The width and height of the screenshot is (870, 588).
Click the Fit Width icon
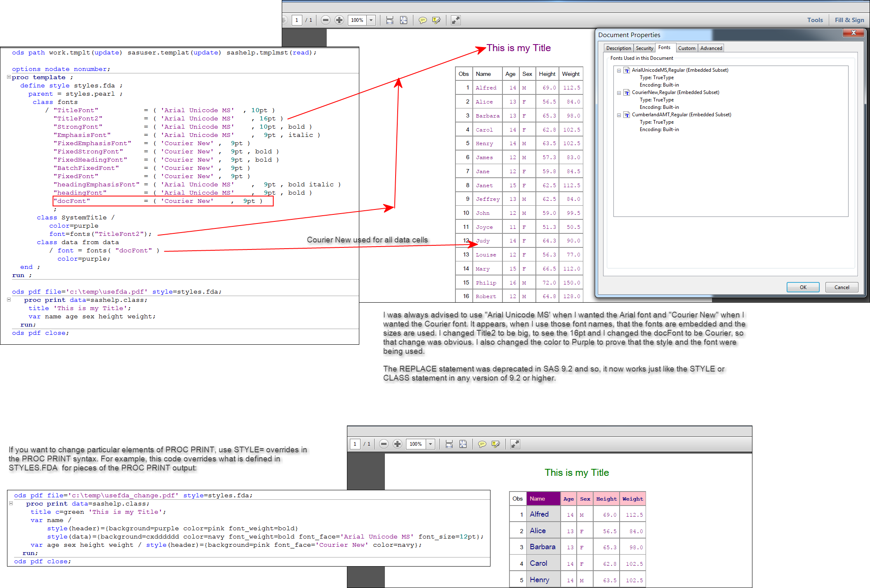[389, 20]
